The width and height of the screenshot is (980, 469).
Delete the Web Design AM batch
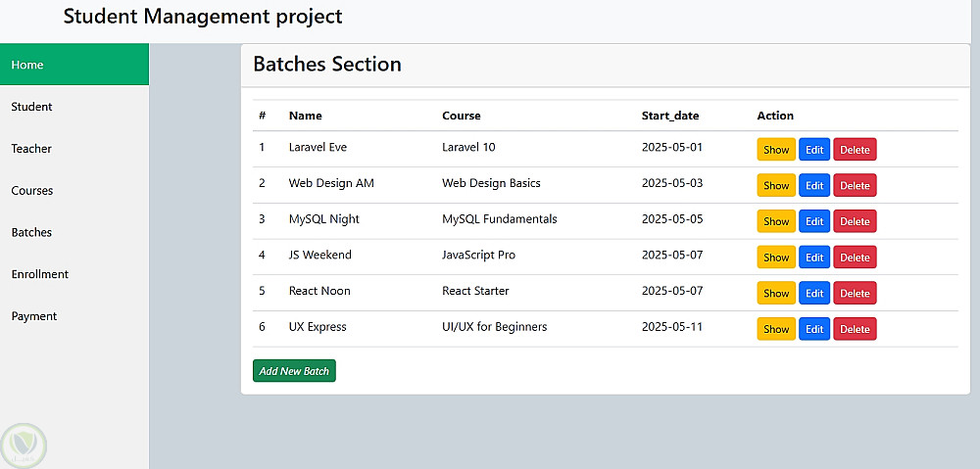pos(855,185)
